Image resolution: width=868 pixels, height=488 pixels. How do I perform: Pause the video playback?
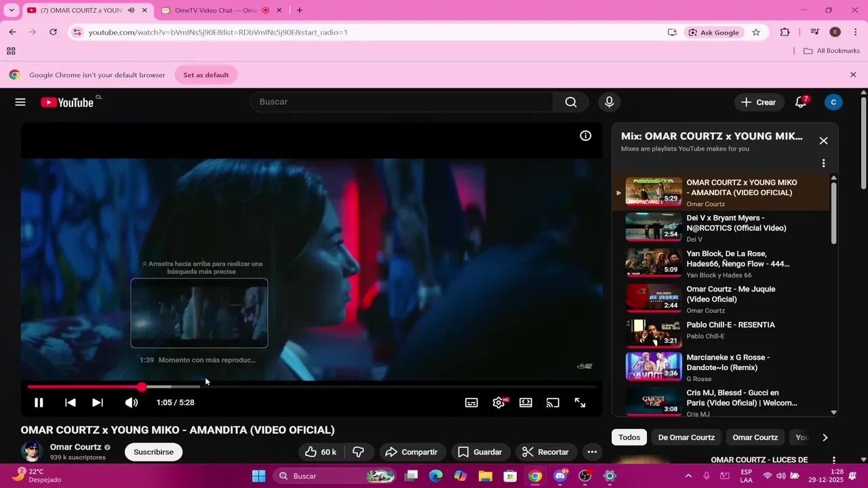39,403
